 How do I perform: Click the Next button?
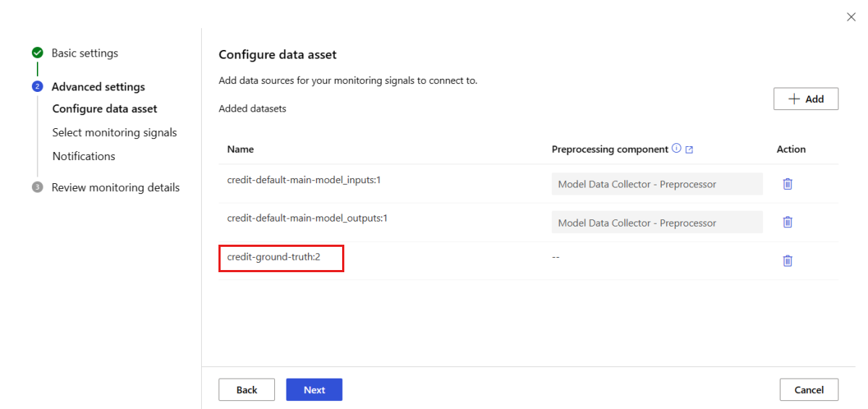click(x=314, y=389)
